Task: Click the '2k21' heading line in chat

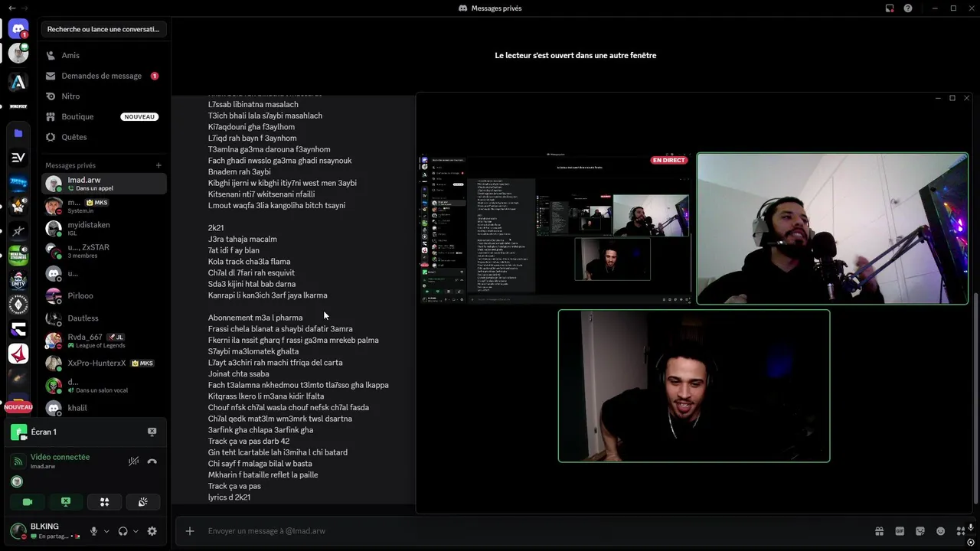Action: (216, 228)
